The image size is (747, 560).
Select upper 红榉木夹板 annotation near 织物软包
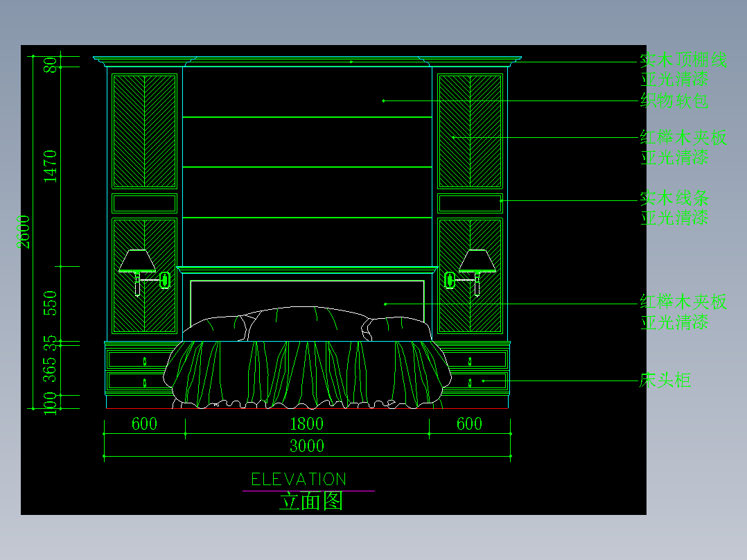click(x=683, y=137)
